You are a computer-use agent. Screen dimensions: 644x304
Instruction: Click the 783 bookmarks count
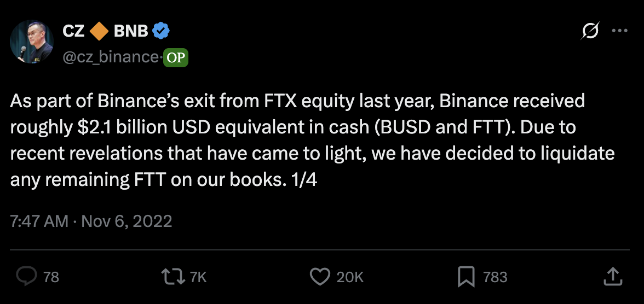point(495,277)
